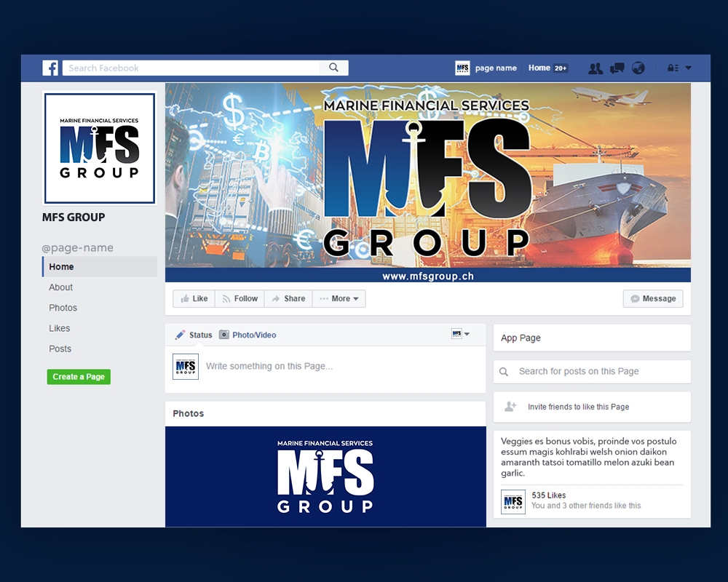The image size is (728, 582).
Task: Open the Messenger messages icon
Action: click(617, 68)
